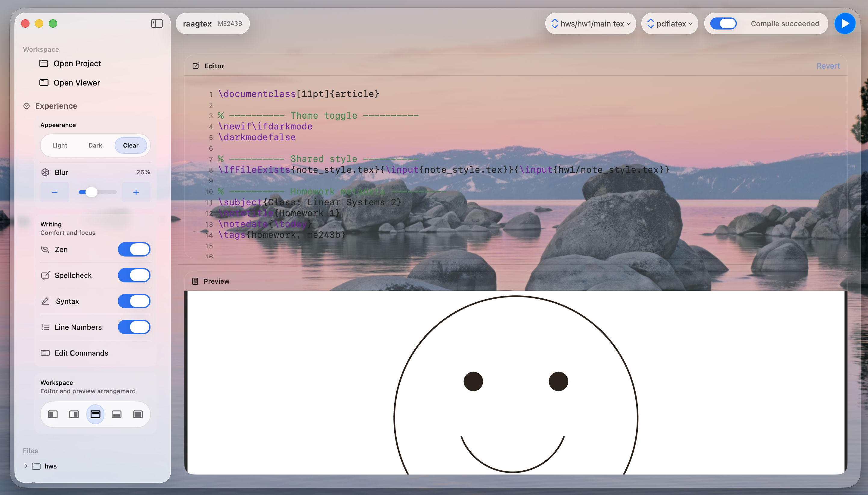
Task: Select Clear appearance mode
Action: click(131, 145)
